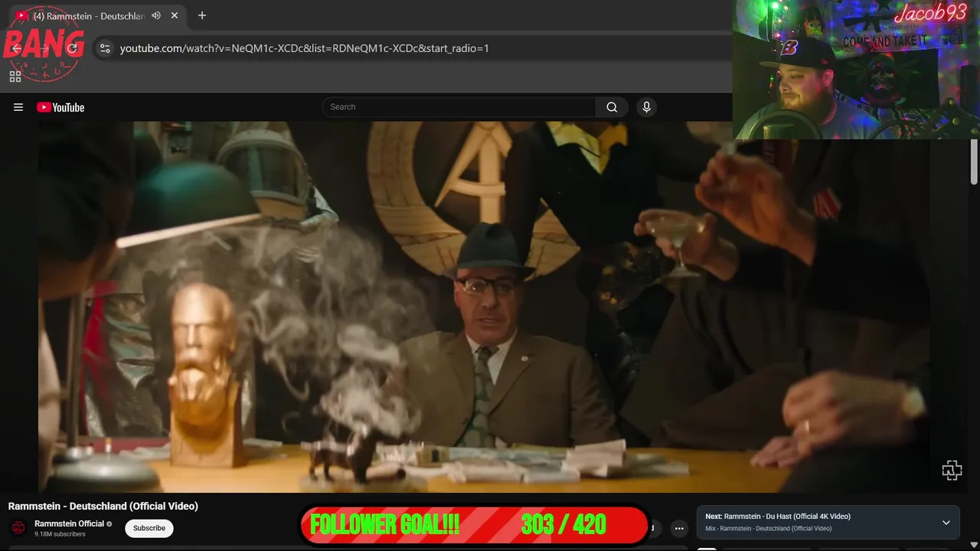The width and height of the screenshot is (980, 551).
Task: Open more actions three-dot menu
Action: (679, 528)
